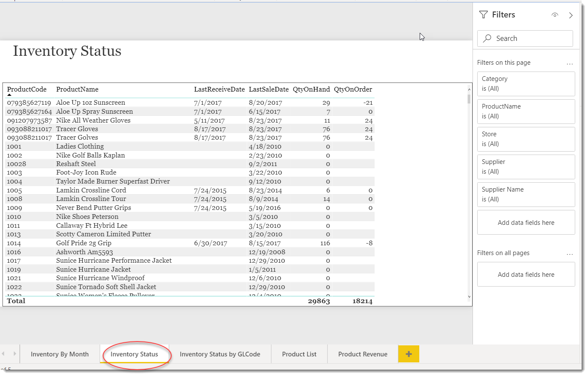The width and height of the screenshot is (588, 376).
Task: Click the magnifier icon in filter search
Action: pos(487,38)
